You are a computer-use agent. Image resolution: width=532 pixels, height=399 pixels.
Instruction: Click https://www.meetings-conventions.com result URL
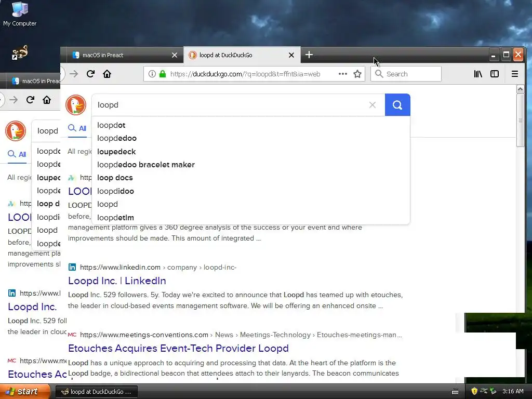tap(144, 335)
